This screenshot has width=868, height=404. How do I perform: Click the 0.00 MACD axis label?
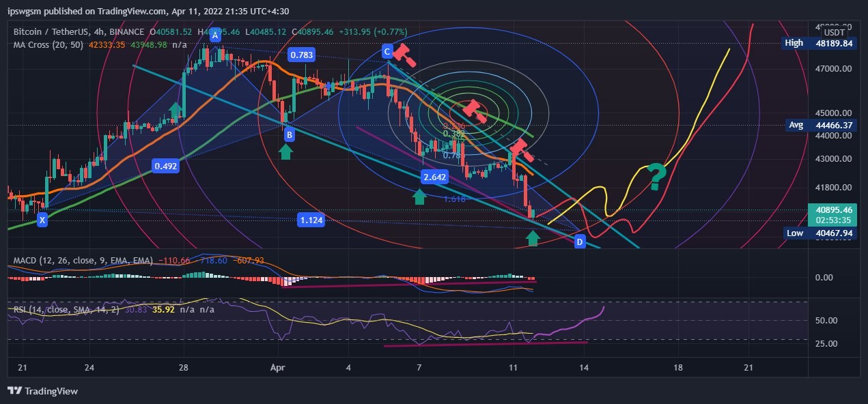(x=824, y=278)
